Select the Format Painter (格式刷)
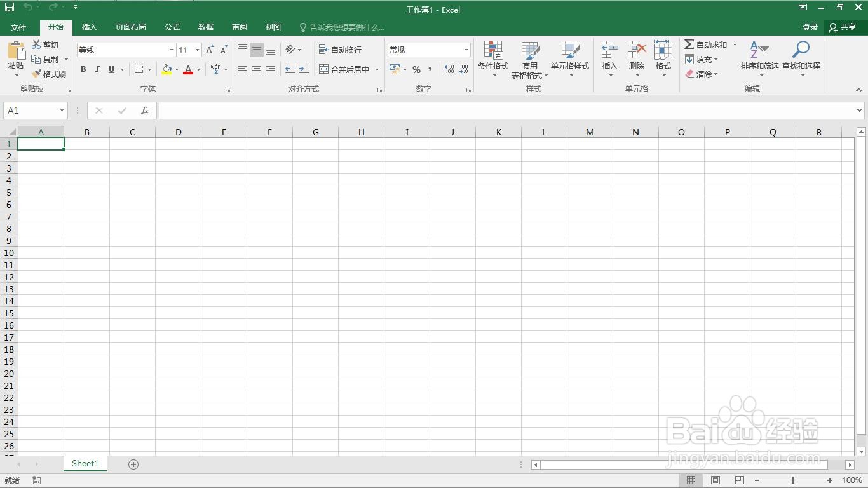The height and width of the screenshot is (488, 868). (50, 74)
